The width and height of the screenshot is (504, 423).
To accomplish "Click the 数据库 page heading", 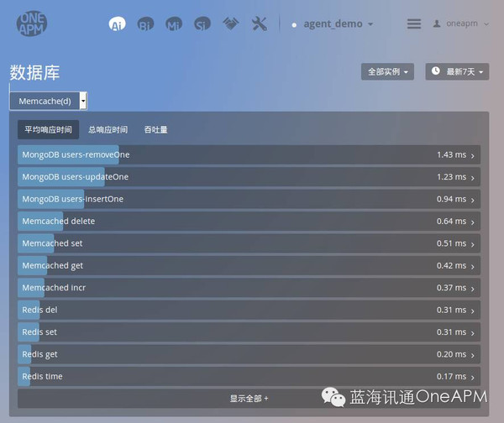I will pyautogui.click(x=34, y=72).
